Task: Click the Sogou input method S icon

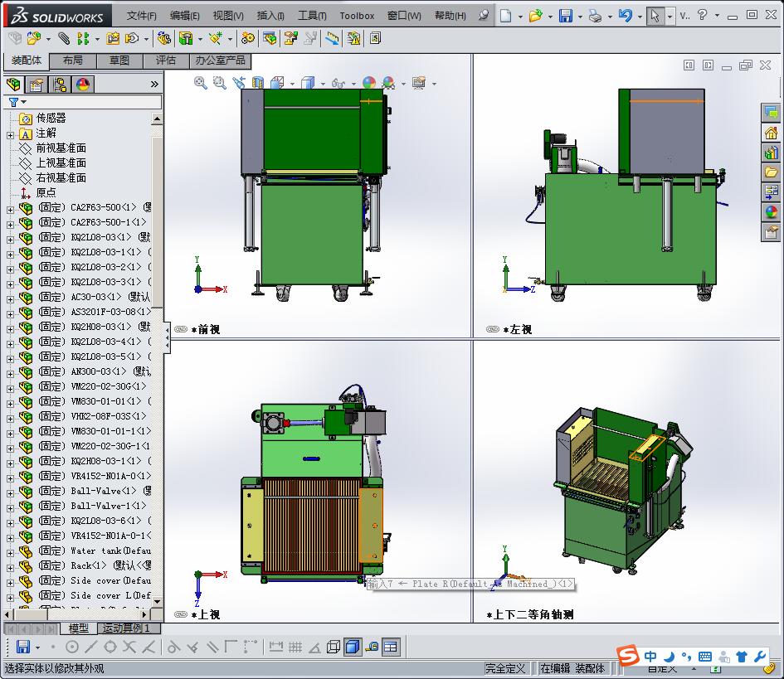Action: click(x=628, y=657)
